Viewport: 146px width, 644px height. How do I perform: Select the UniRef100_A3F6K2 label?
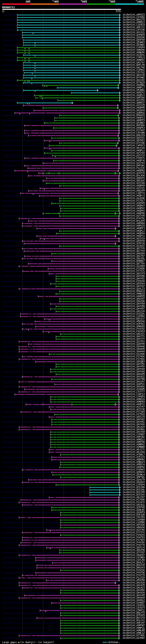click(x=134, y=324)
